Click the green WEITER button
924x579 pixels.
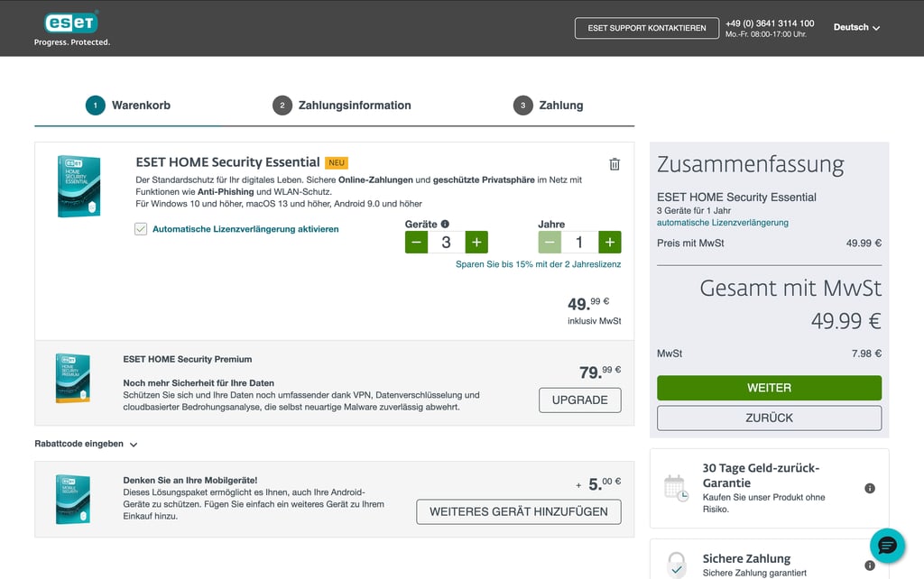click(x=769, y=388)
